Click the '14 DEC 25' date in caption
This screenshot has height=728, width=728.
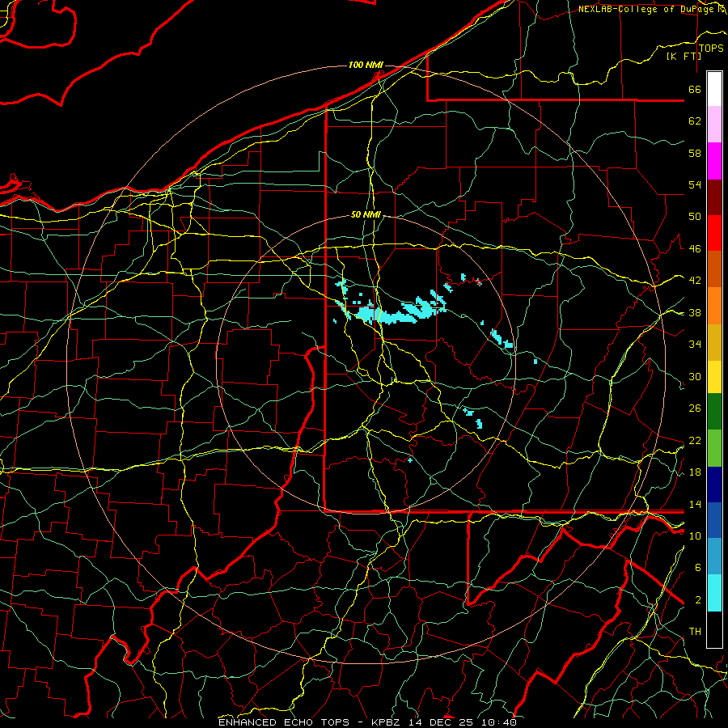441,722
